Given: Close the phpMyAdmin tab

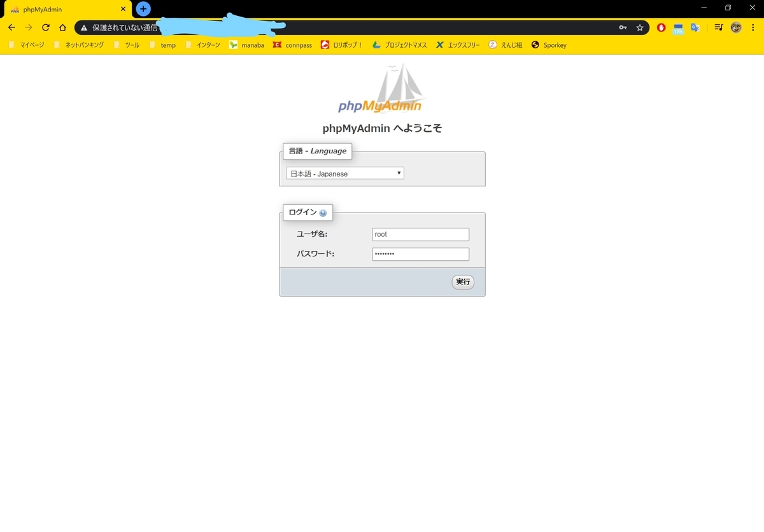Looking at the screenshot, I should tap(123, 10).
